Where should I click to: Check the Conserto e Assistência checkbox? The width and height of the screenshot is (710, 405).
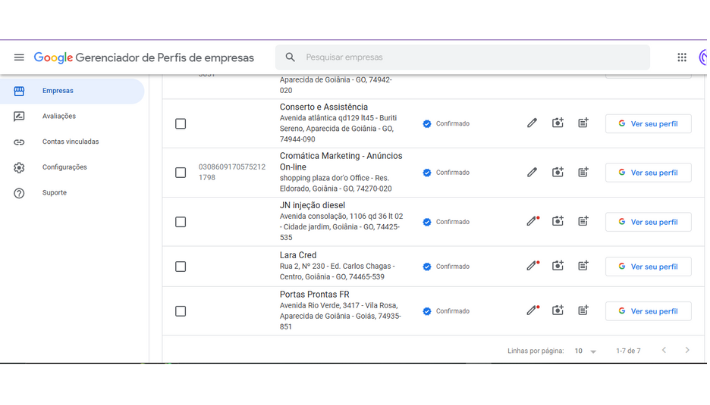pyautogui.click(x=181, y=124)
